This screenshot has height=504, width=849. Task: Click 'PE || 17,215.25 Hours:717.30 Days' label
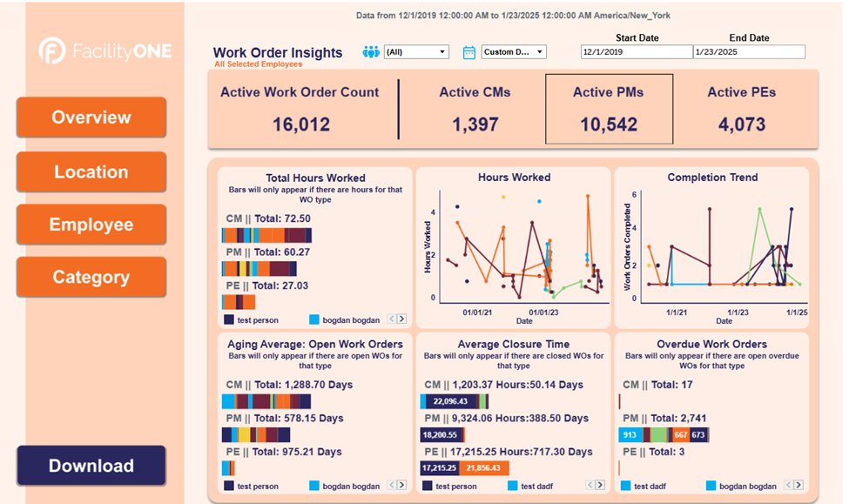509,452
